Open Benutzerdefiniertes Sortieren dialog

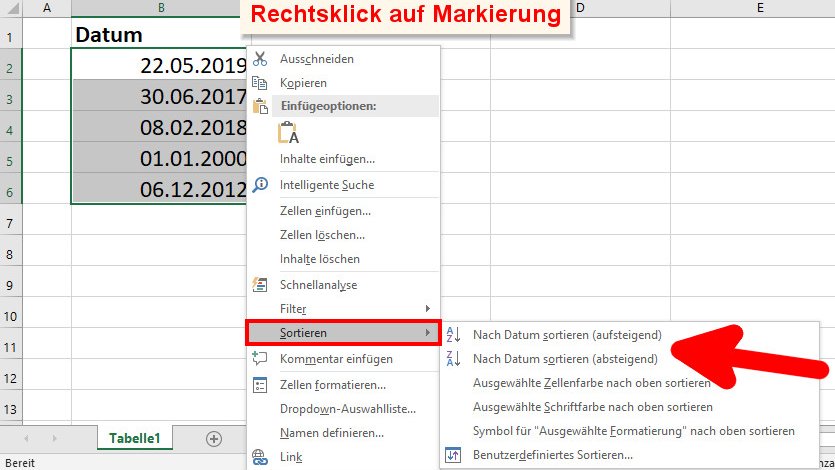pyautogui.click(x=552, y=455)
